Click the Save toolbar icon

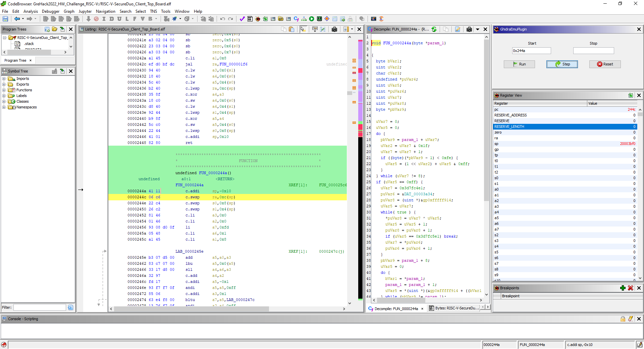5,19
